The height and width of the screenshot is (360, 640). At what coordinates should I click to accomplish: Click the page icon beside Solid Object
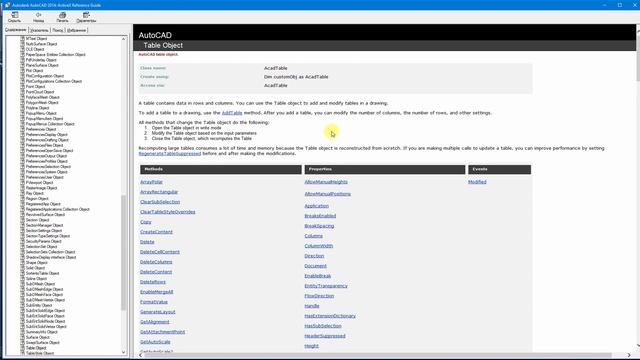pos(22,268)
